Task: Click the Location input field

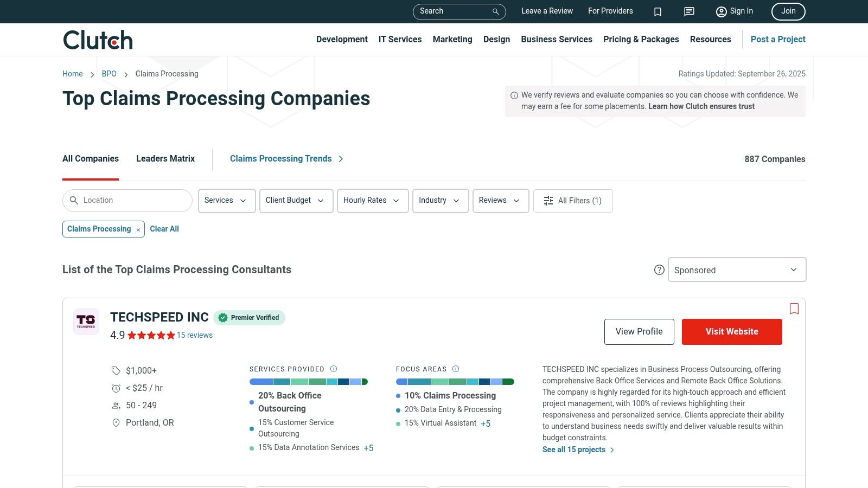Action: 133,201
